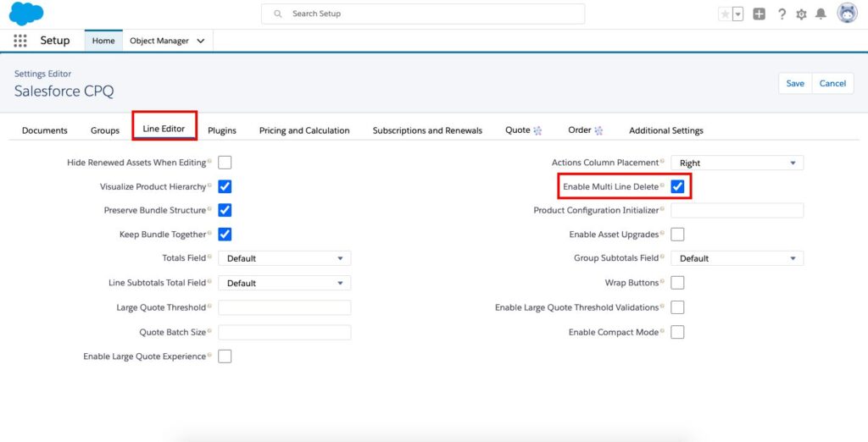
Task: Click the info icon beside Group Subtotals Field
Action: [662, 257]
